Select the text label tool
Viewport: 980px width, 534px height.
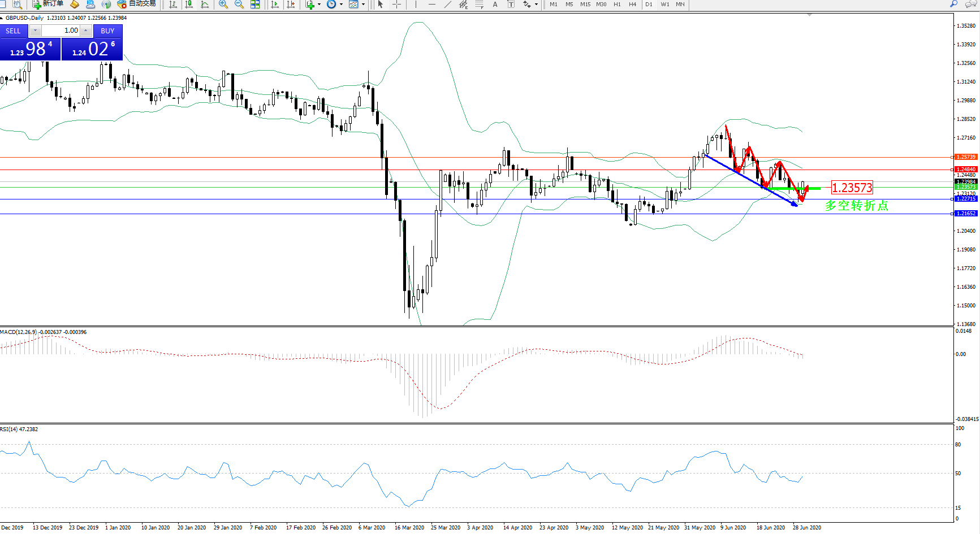coord(495,5)
